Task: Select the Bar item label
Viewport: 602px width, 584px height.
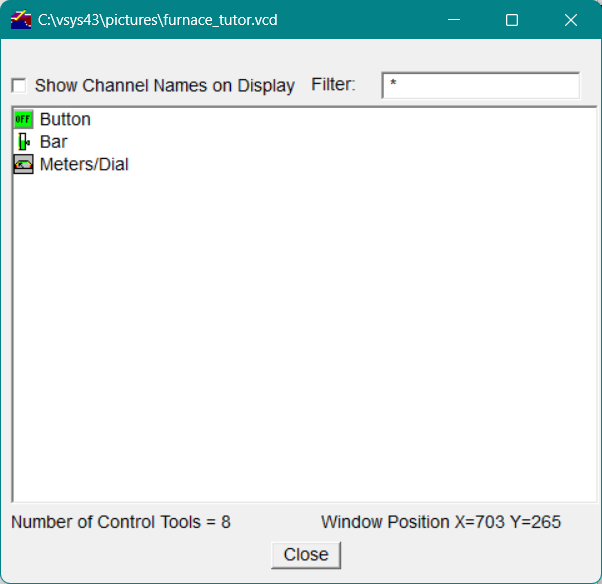Action: [54, 142]
